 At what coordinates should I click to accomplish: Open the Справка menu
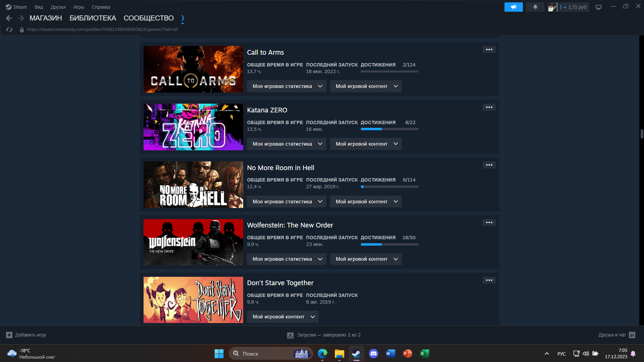[x=101, y=7]
